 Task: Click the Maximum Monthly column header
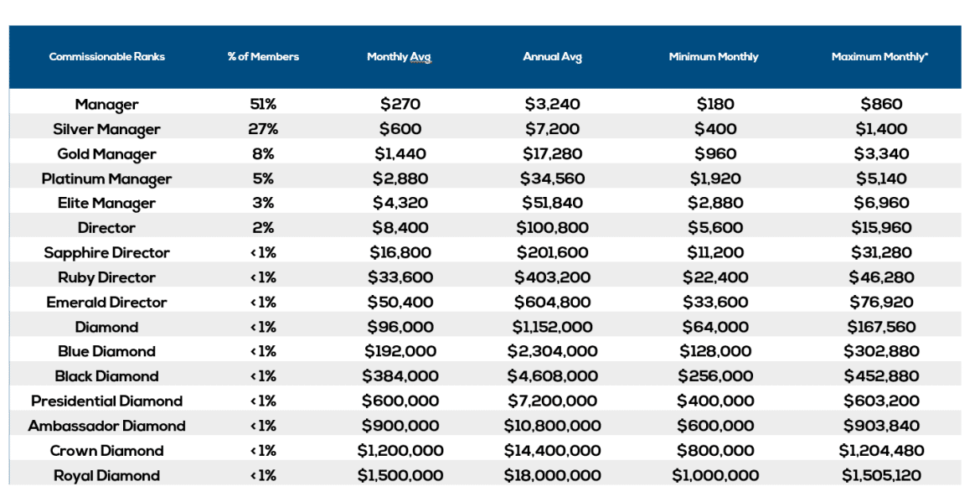[879, 57]
